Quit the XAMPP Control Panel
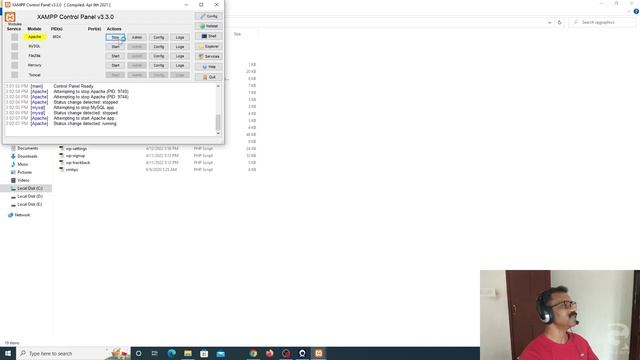640x360 pixels. click(x=209, y=77)
